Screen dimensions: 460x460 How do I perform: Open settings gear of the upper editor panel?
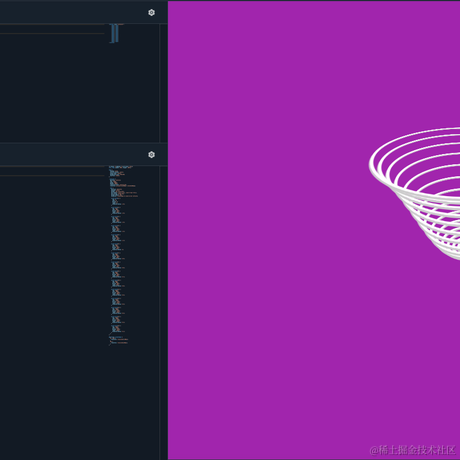coord(151,13)
